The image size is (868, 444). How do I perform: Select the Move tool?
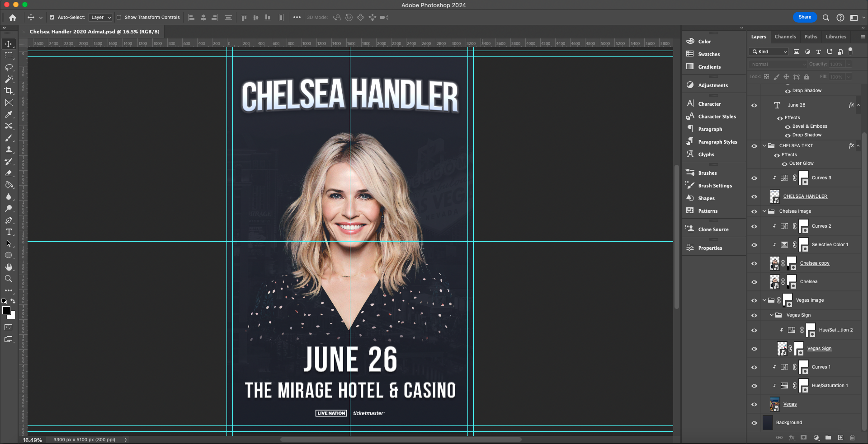9,44
